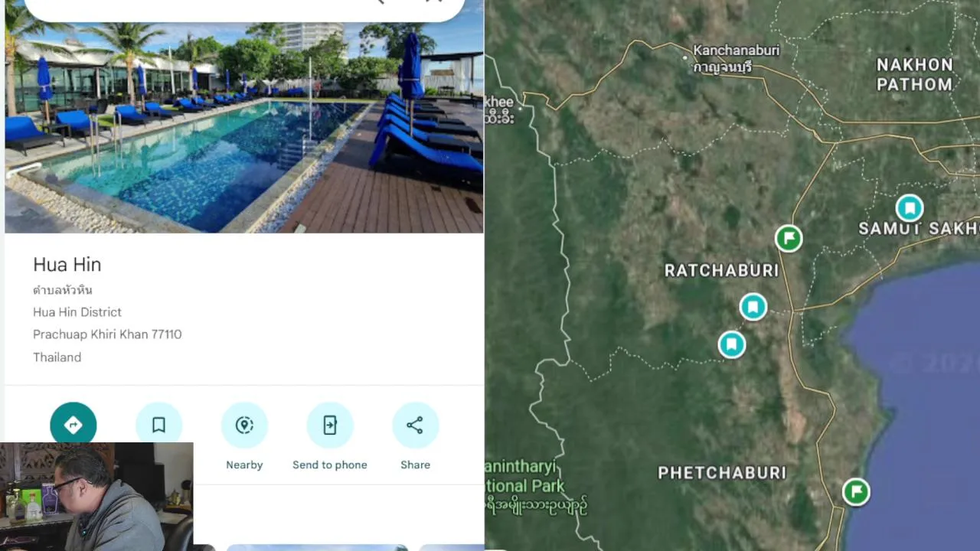Click the Hua Hin place title
The width and height of the screenshot is (980, 551).
(67, 265)
